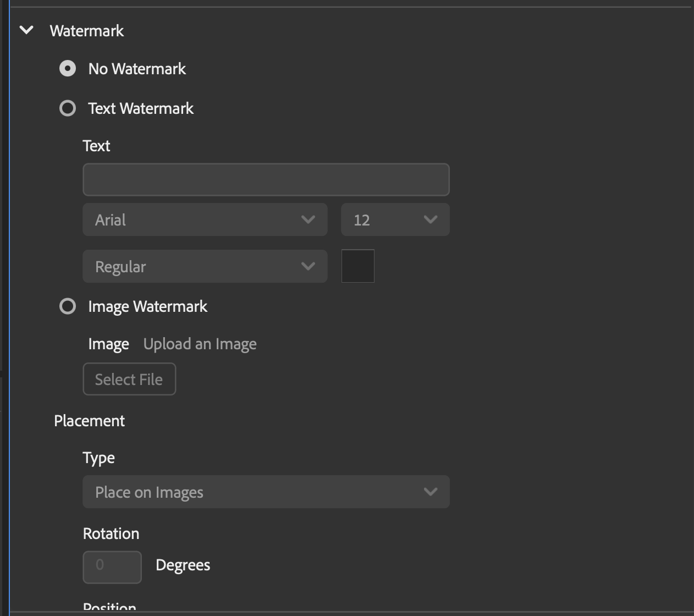
Task: Open the font style dropdown showing Regular
Action: click(x=205, y=266)
